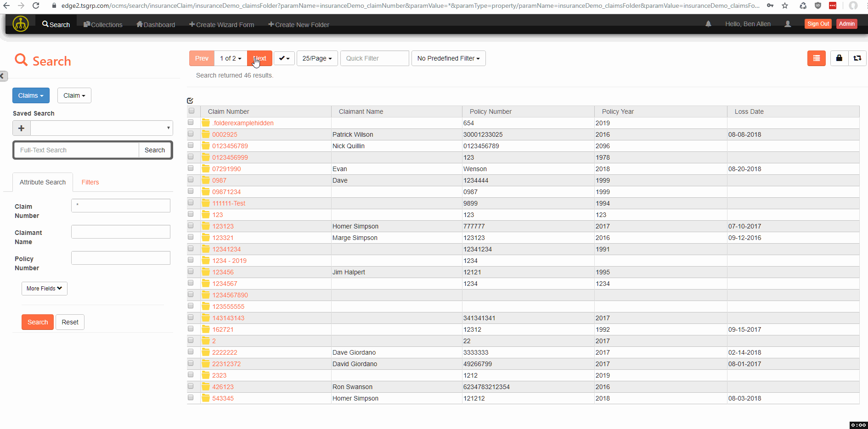Click the Claimant Name input
This screenshot has height=429, width=868.
[x=121, y=232]
